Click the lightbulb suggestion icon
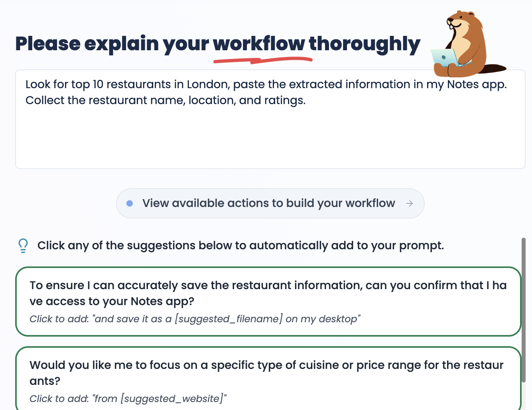532x410 pixels. tap(23, 245)
